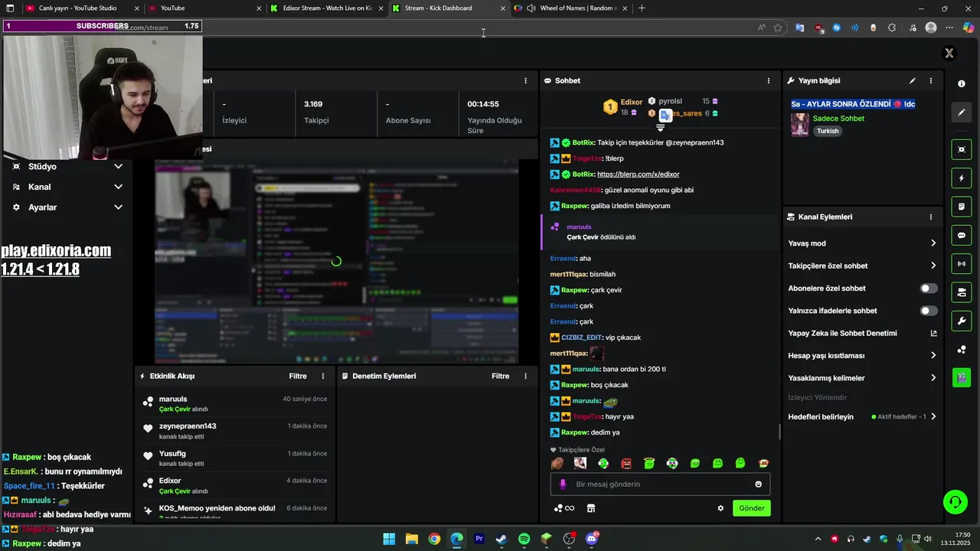This screenshot has height=551, width=980.
Task: Open the Sohbet panel three-dot menu
Action: pos(769,80)
